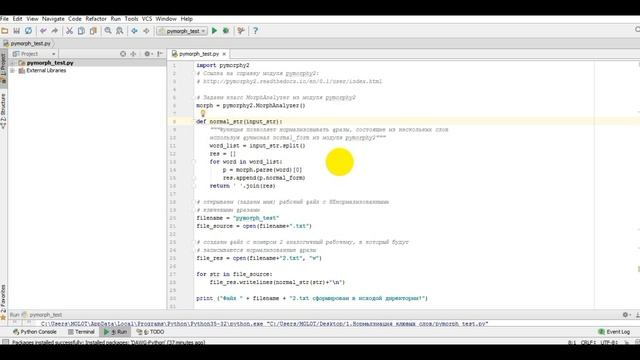
Task: Open the pymorph_test run configuration dropdown
Action: pyautogui.click(x=182, y=31)
